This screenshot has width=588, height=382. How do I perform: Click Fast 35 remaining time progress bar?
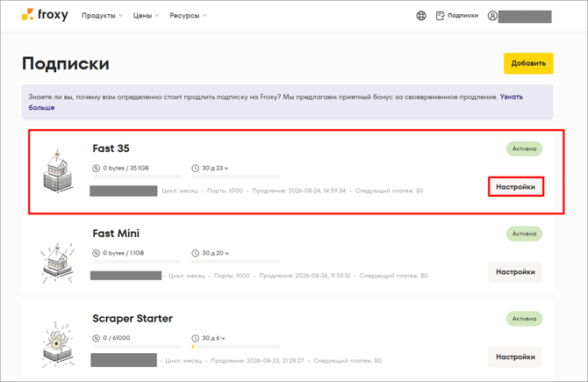click(236, 177)
